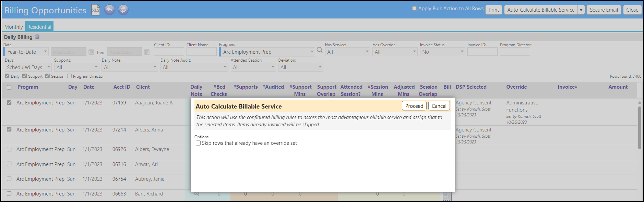Sort by the Client column header
Screen dimensions: 644x202
pyautogui.click(x=143, y=87)
